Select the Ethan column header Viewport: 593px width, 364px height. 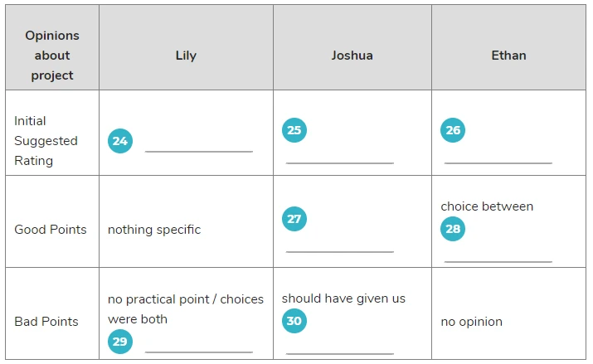point(508,56)
